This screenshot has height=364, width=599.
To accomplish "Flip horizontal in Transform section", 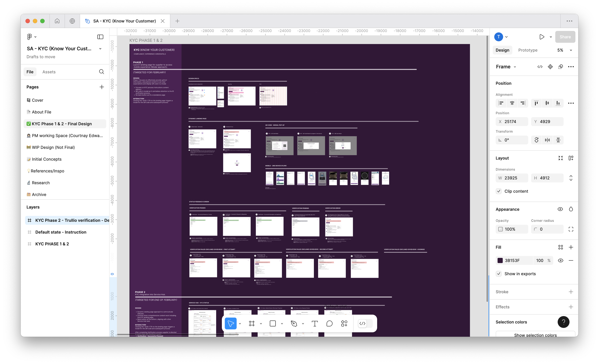I will click(x=547, y=140).
